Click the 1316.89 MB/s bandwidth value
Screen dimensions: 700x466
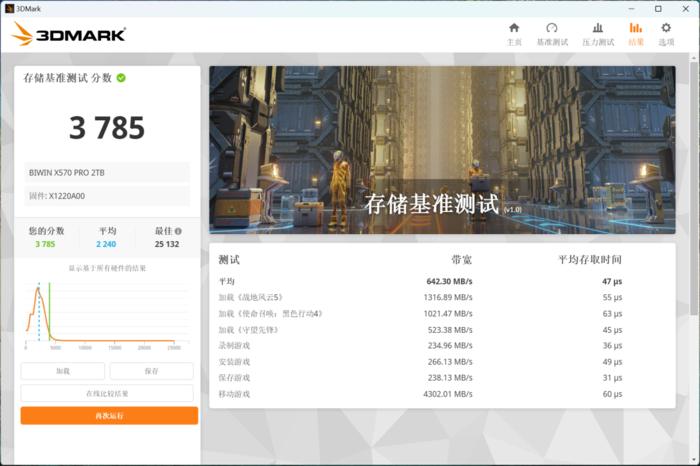pyautogui.click(x=448, y=297)
